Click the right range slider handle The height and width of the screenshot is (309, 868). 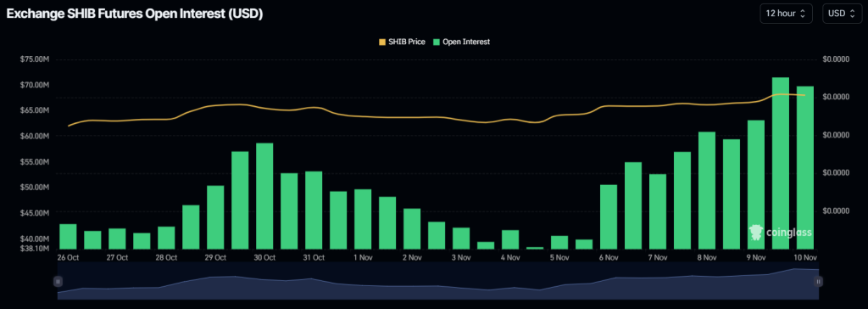tap(818, 281)
